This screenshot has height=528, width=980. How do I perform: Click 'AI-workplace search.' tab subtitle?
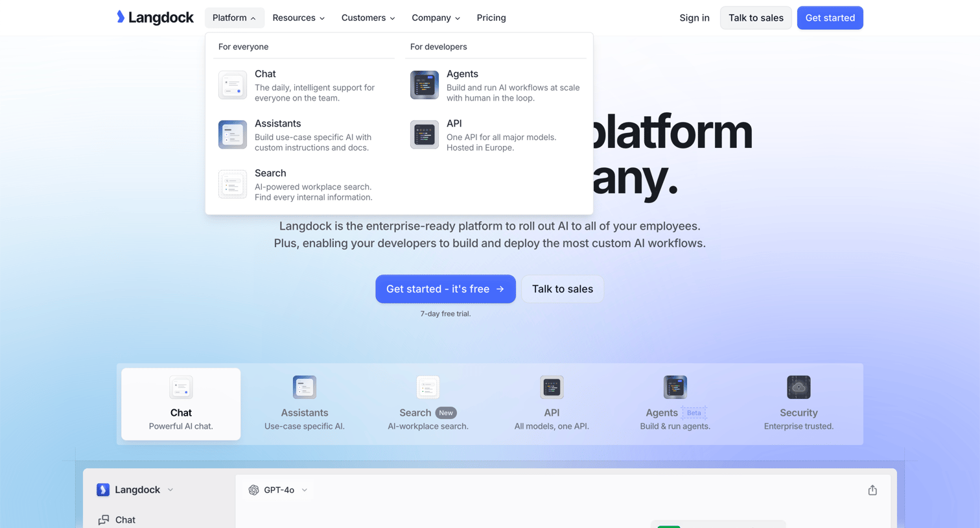coord(428,426)
